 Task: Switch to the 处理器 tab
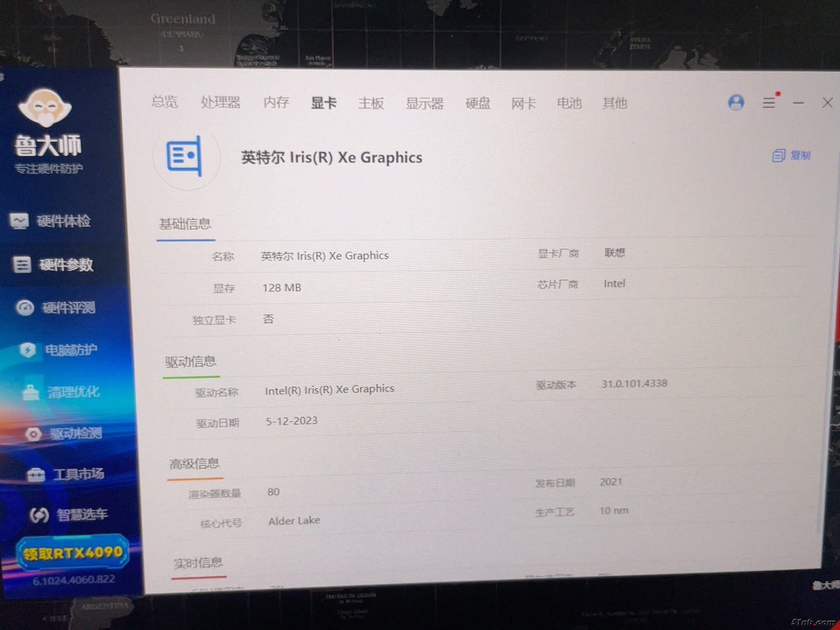coord(220,102)
